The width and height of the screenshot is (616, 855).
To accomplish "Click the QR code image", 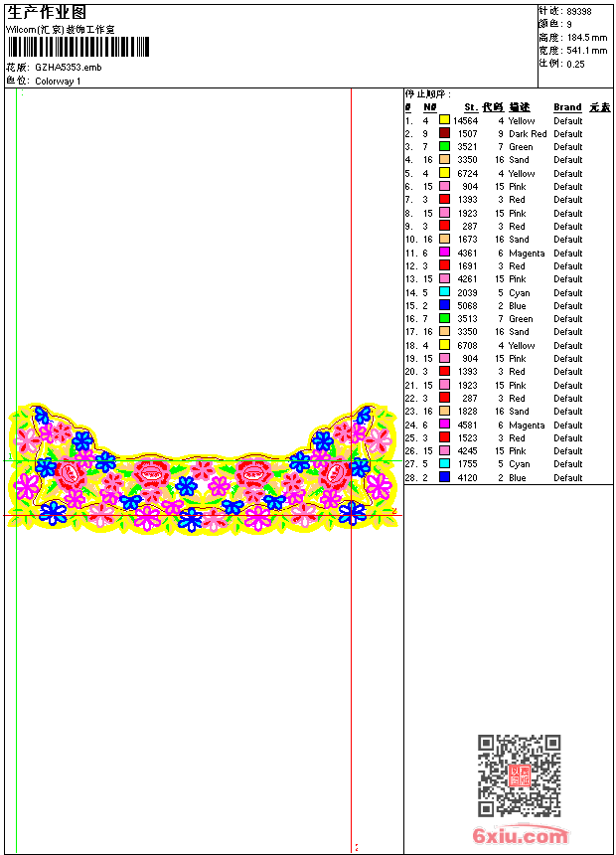I will (x=520, y=774).
